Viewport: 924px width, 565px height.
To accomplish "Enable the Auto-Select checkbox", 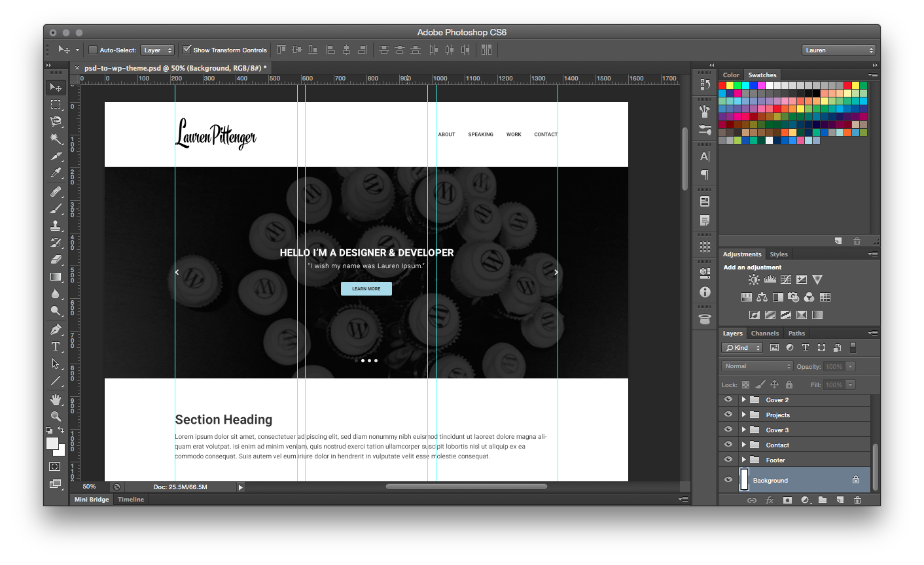I will [x=93, y=50].
